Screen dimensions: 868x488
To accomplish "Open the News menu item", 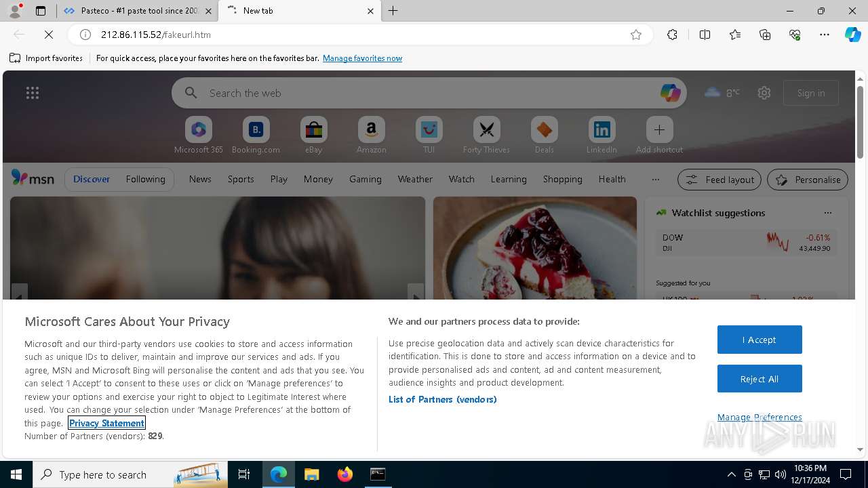I will (x=200, y=179).
